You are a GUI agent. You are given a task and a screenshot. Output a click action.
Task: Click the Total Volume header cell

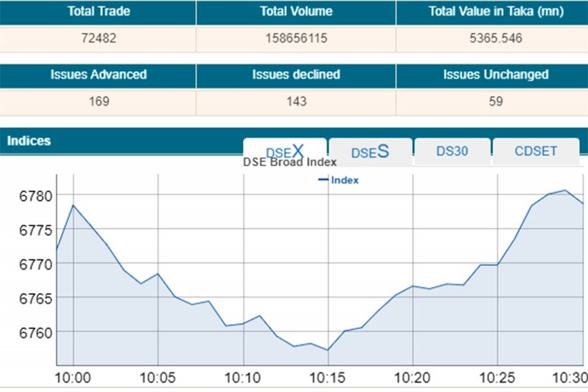pyautogui.click(x=296, y=12)
